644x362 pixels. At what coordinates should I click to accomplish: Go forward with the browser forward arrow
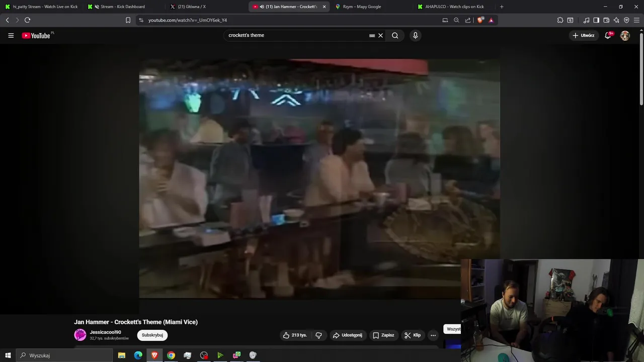(x=17, y=20)
